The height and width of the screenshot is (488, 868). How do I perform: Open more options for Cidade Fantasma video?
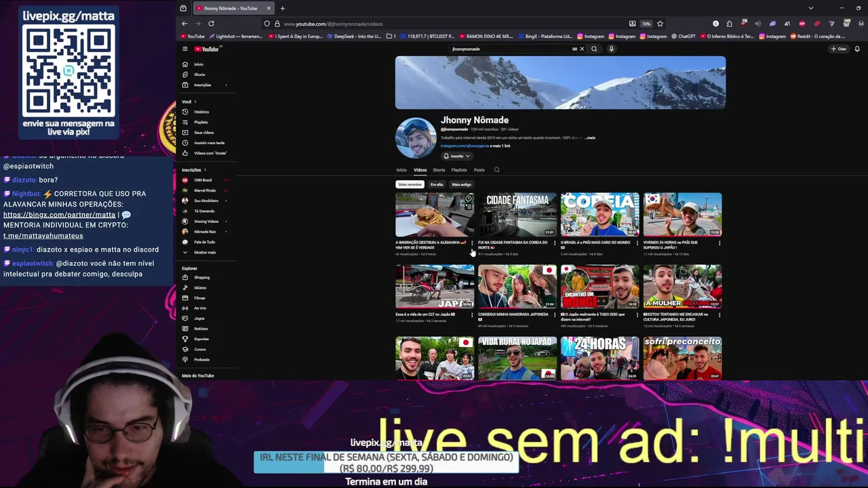click(555, 243)
